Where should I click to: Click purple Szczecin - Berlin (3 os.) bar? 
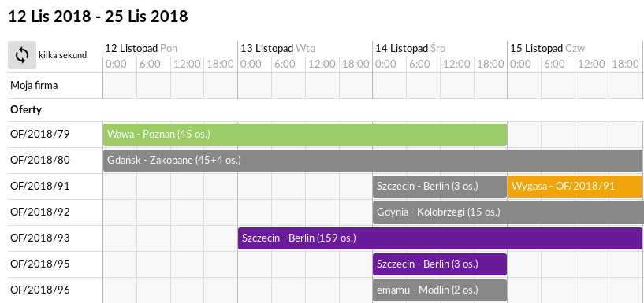(440, 264)
